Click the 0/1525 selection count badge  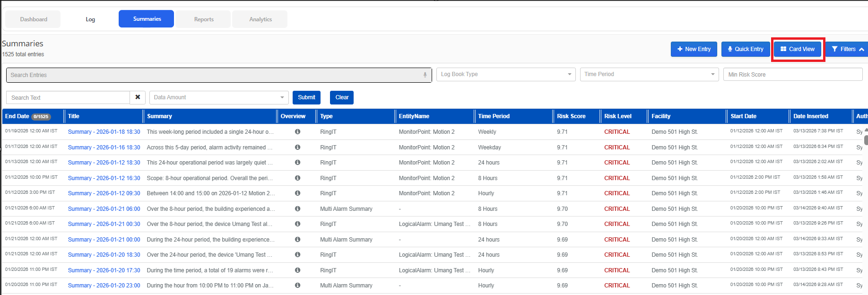click(x=41, y=117)
